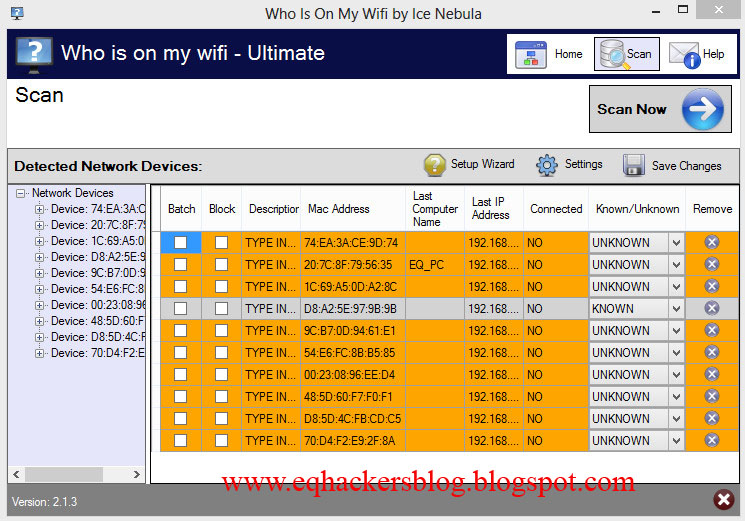The width and height of the screenshot is (745, 521).
Task: Tick Block box for D8:A2:5E:97:9B:9B
Action: point(221,309)
